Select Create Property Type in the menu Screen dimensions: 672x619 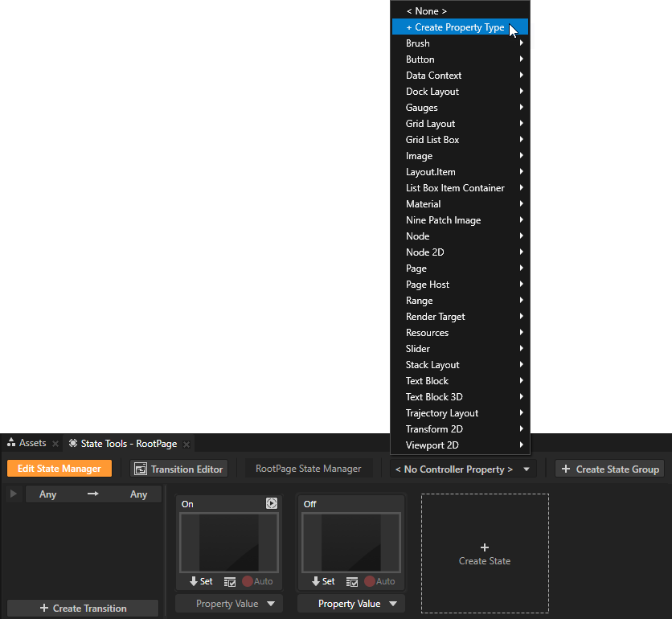click(x=454, y=27)
